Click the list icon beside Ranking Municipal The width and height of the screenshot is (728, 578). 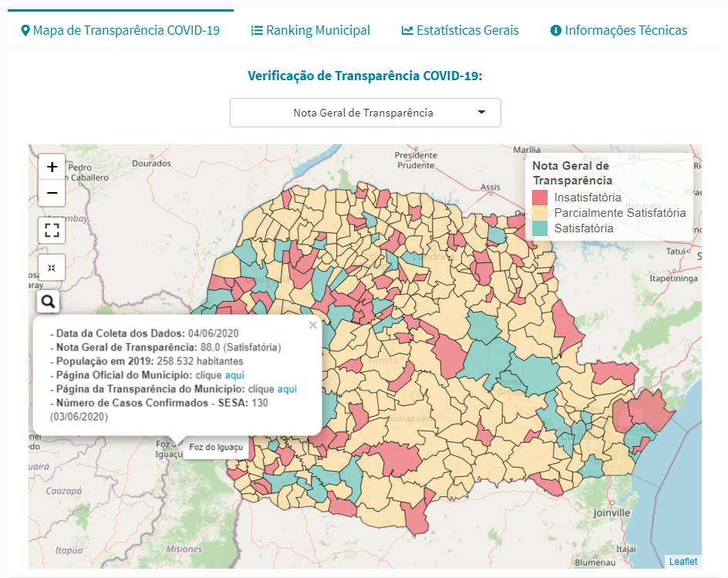[257, 31]
